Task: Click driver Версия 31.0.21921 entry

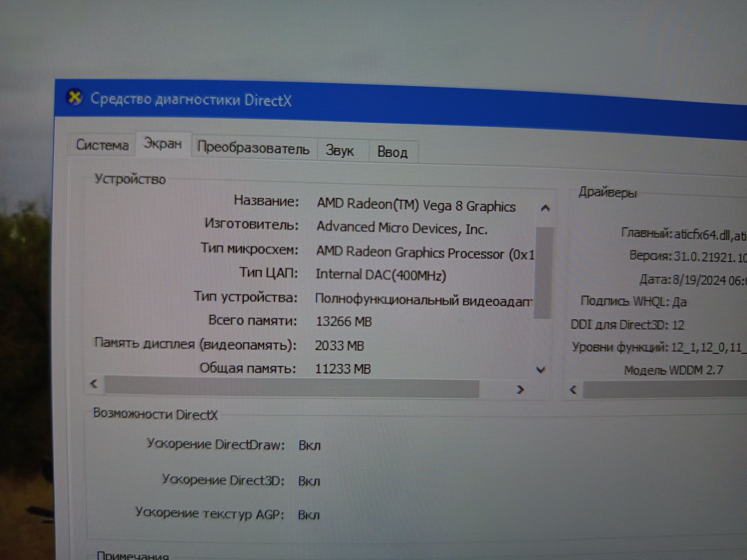Action: point(688,257)
